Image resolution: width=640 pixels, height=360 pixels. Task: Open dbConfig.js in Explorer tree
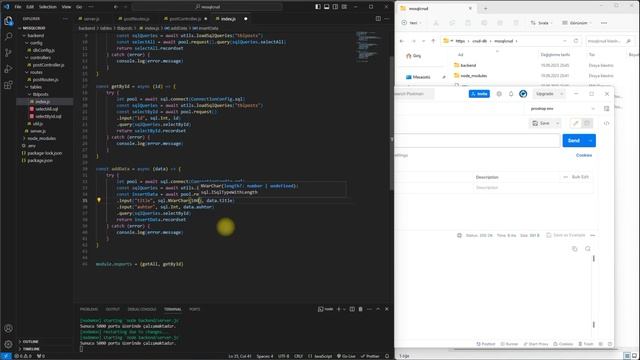click(44, 50)
